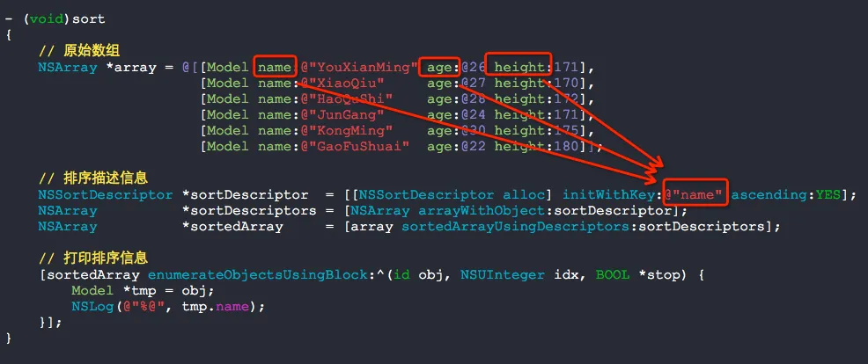Image resolution: width=868 pixels, height=364 pixels.
Task: Click the arrayWithObject: method call
Action: pos(478,211)
